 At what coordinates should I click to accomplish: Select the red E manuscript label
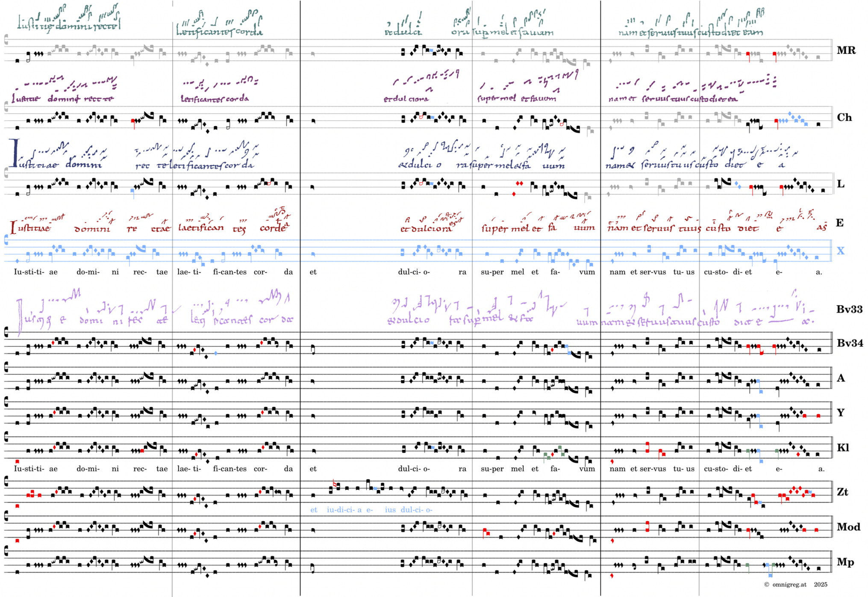(x=839, y=223)
